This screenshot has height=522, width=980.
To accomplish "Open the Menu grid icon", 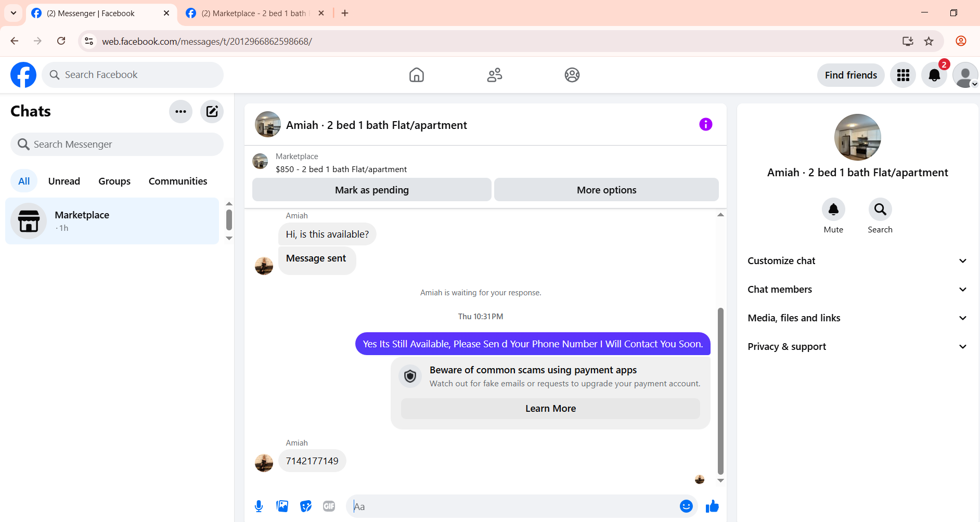I will tap(903, 75).
